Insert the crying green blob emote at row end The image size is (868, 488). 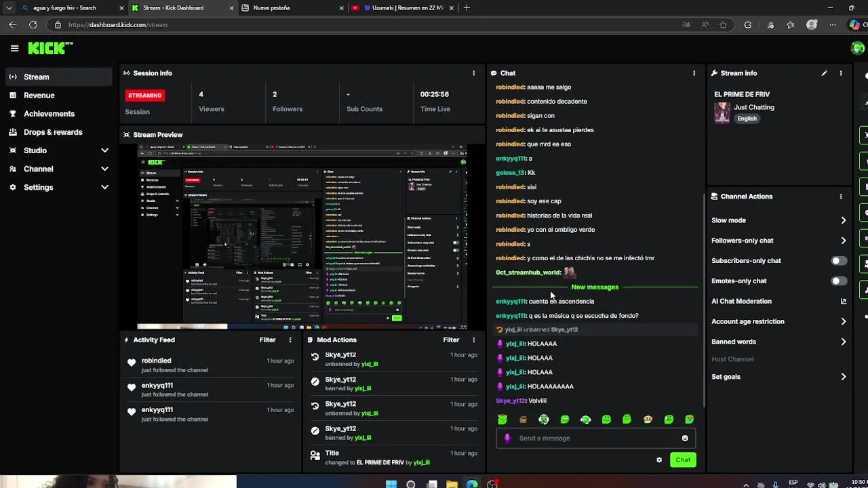pos(690,420)
